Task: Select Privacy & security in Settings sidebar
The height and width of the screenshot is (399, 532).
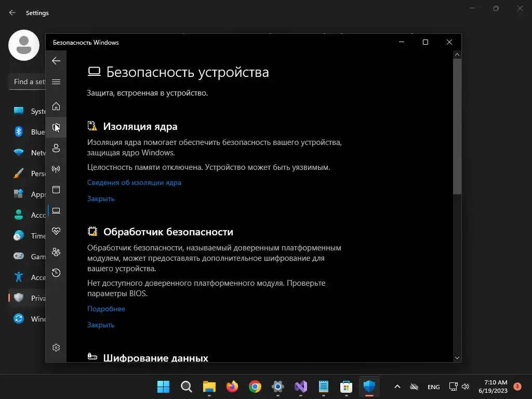Action: (27, 298)
